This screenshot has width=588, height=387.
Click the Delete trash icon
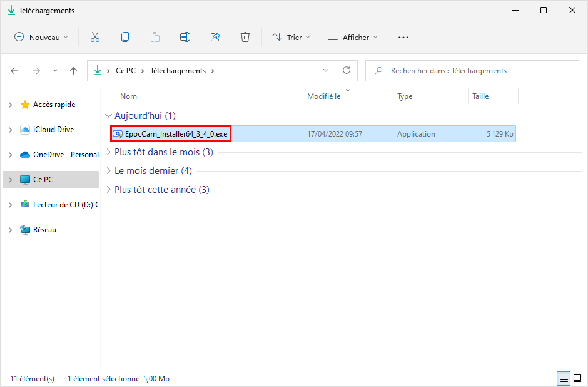point(245,37)
